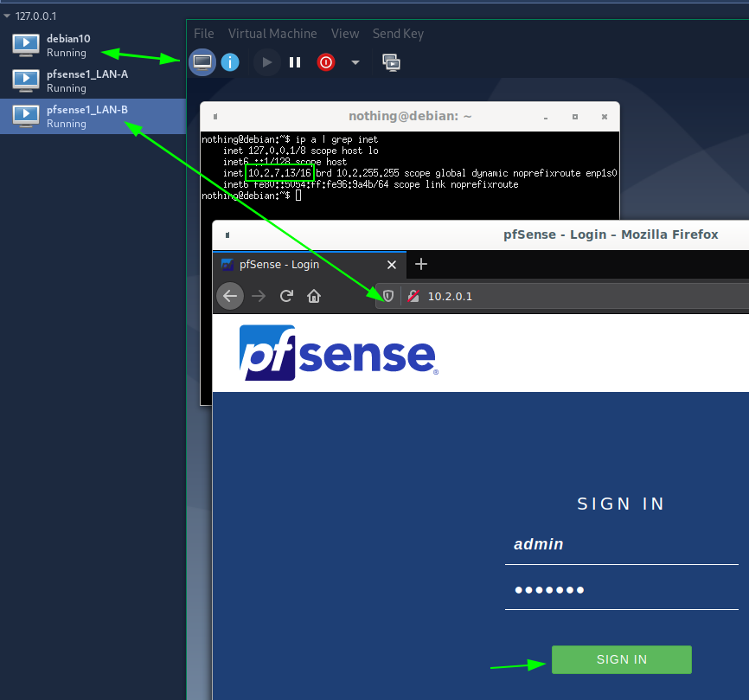Close the pfSense - Login tab
This screenshot has height=700, width=749.
(392, 265)
